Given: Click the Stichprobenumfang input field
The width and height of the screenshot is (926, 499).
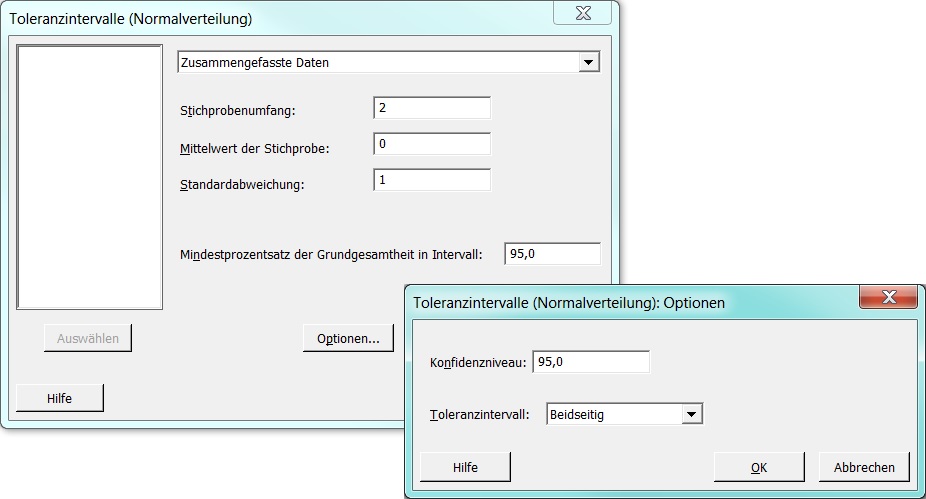Looking at the screenshot, I should click(432, 108).
